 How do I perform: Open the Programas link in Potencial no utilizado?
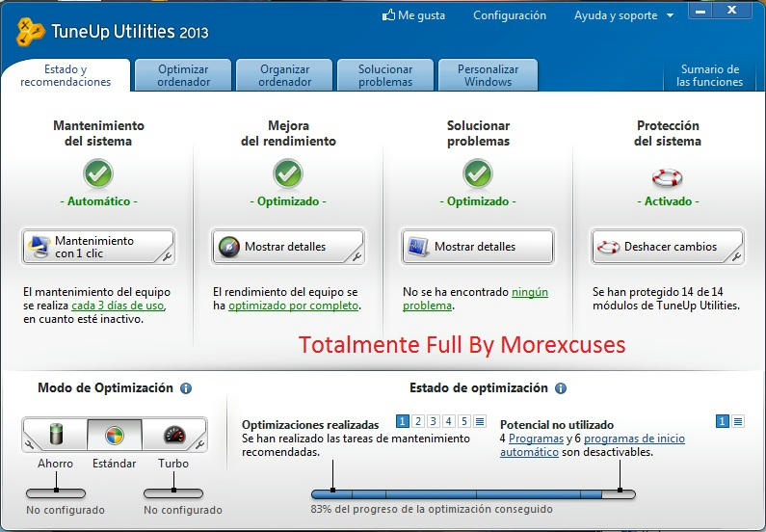click(x=536, y=439)
